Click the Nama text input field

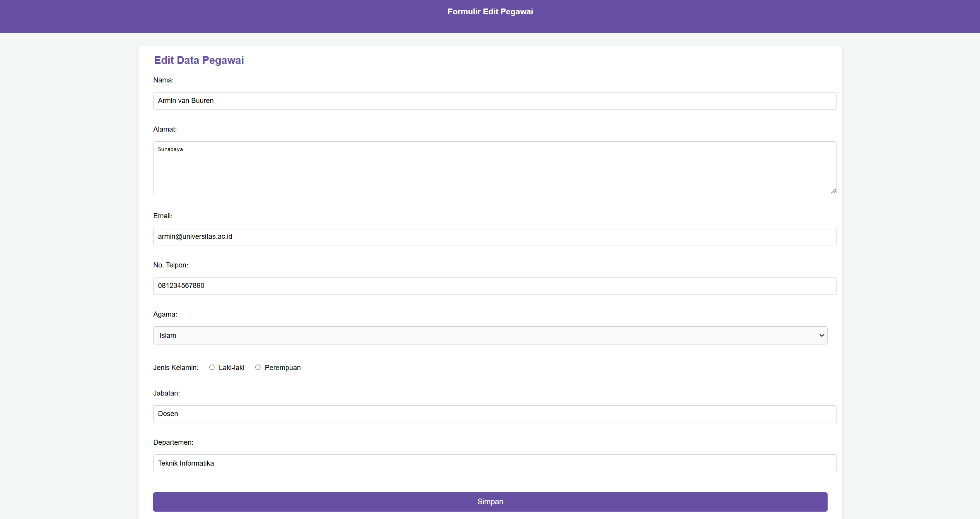click(x=495, y=101)
